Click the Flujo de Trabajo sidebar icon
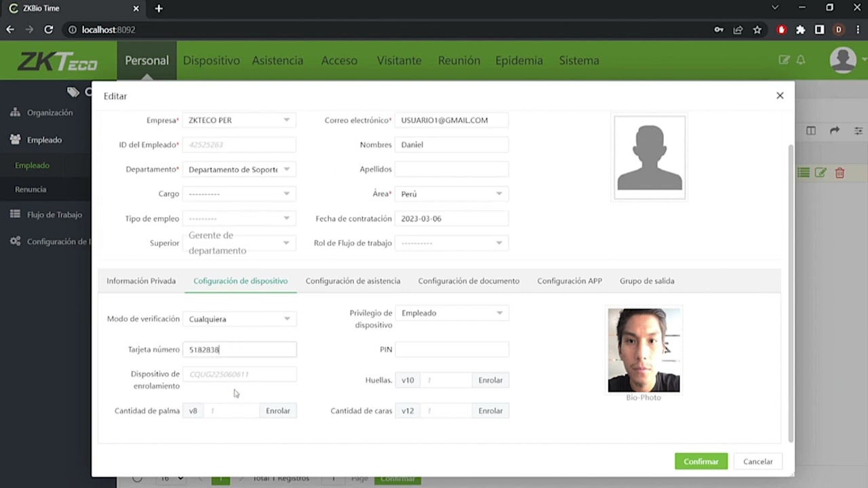Viewport: 868px width, 488px height. point(15,214)
